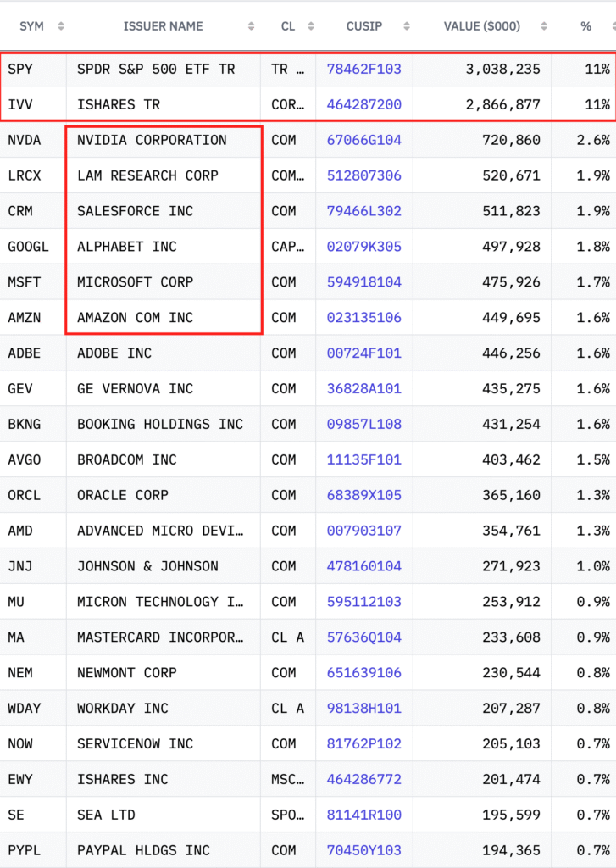The image size is (616, 868).
Task: Open Broadcom CUSIP link 11135F101
Action: tap(363, 459)
